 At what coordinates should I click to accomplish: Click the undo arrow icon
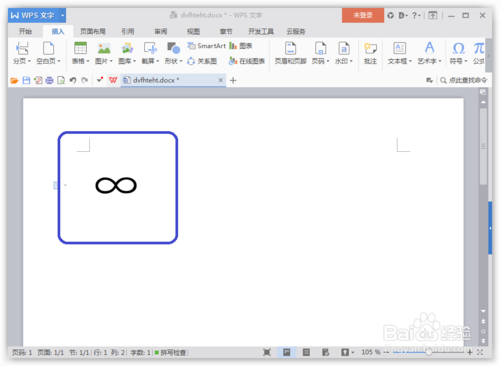(73, 80)
